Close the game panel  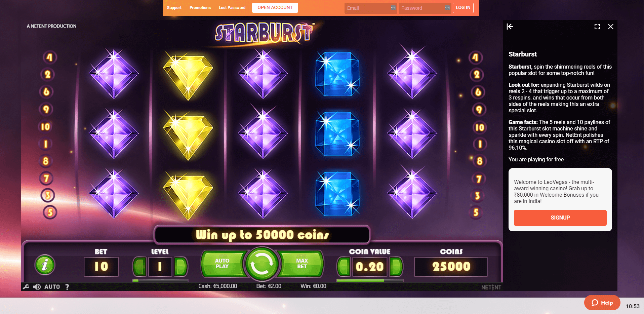coord(611,27)
